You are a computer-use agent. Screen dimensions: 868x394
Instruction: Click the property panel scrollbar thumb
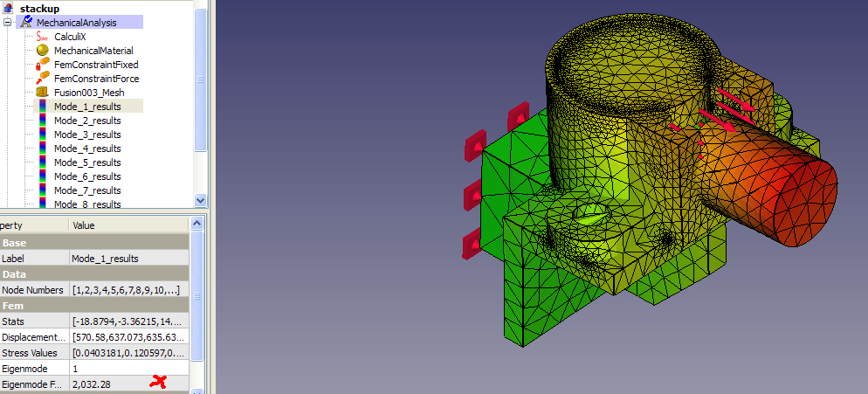(197, 296)
